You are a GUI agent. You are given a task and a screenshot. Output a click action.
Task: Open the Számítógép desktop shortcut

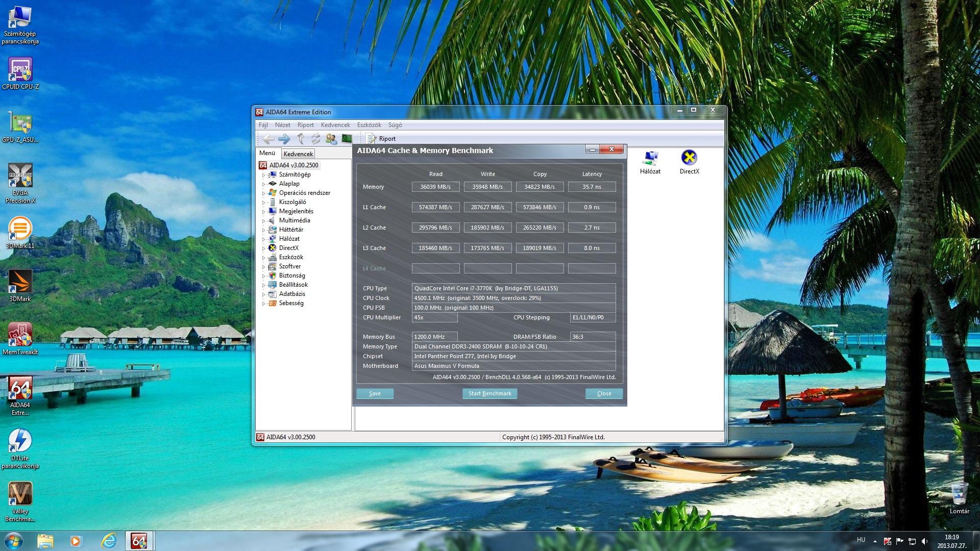pyautogui.click(x=20, y=24)
